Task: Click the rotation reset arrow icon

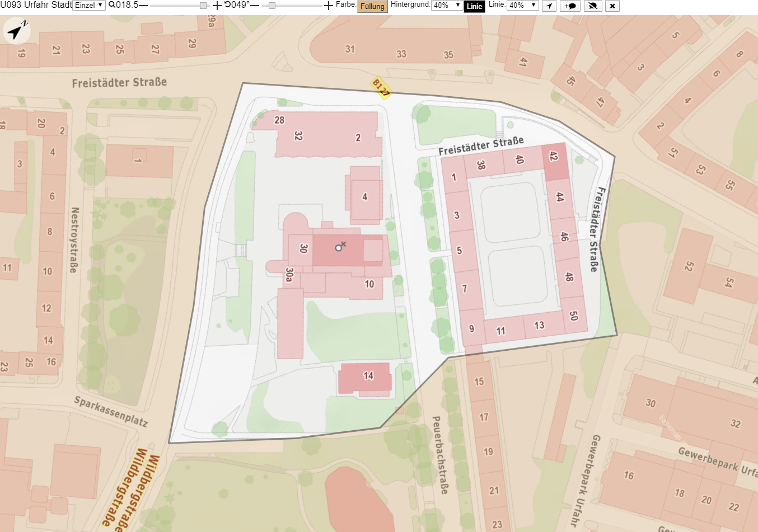Action: 227,4
